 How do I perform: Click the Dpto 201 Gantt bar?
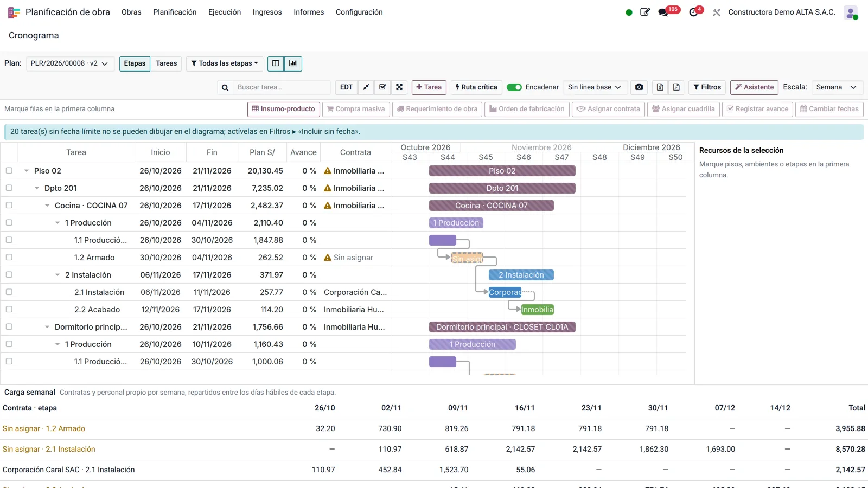pyautogui.click(x=502, y=188)
